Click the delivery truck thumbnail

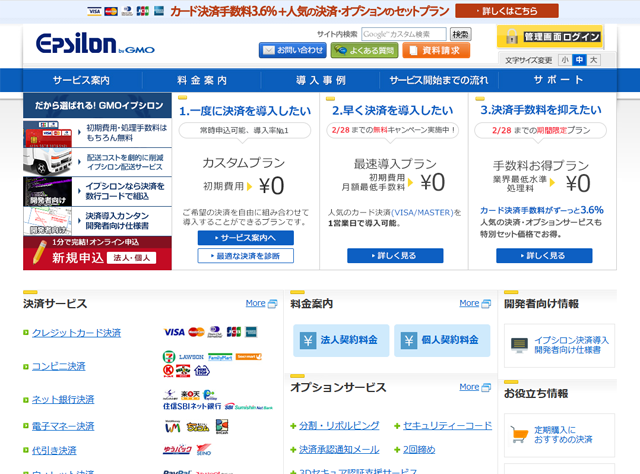pyautogui.click(x=47, y=162)
